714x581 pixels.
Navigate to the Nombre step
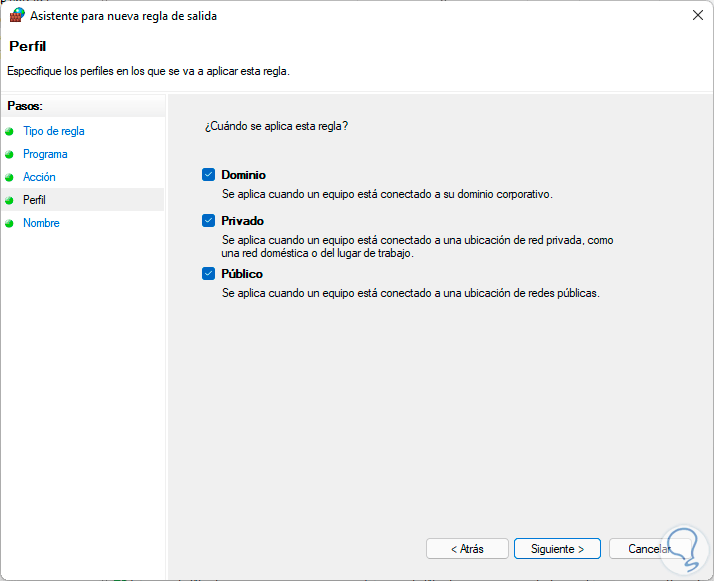point(41,223)
